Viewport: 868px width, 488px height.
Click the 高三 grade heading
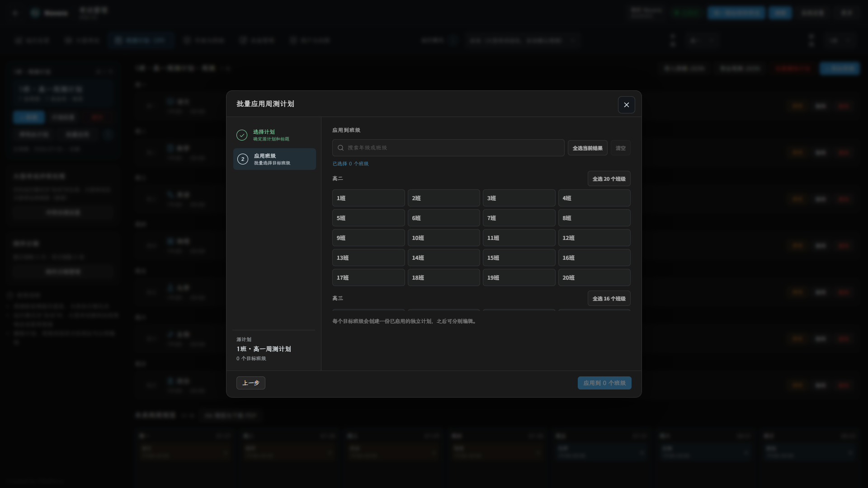[x=338, y=298]
